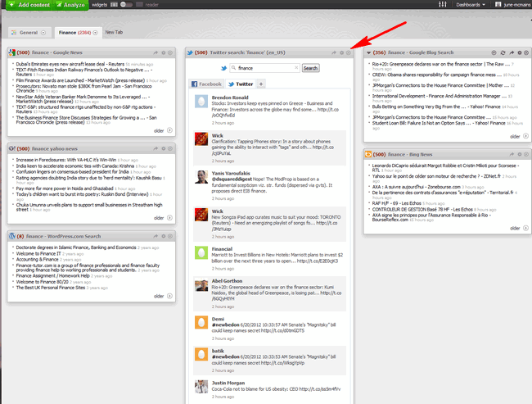Open 'AXA : A suivre aujourd'hui' Bing headline
532x404 pixels.
point(417,187)
